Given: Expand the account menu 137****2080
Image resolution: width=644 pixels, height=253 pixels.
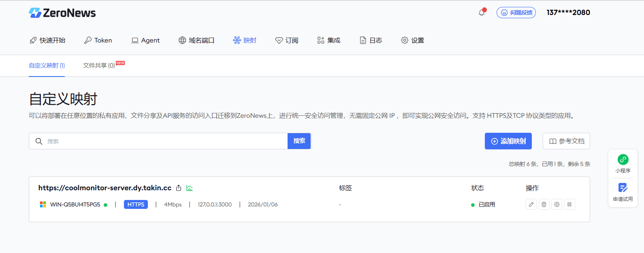Looking at the screenshot, I should pyautogui.click(x=568, y=13).
